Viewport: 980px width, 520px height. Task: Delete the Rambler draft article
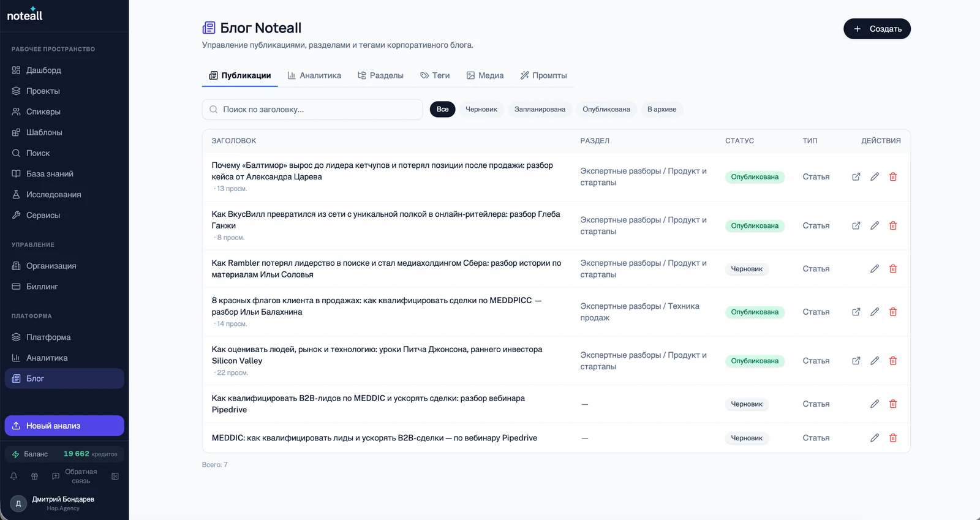coord(893,269)
